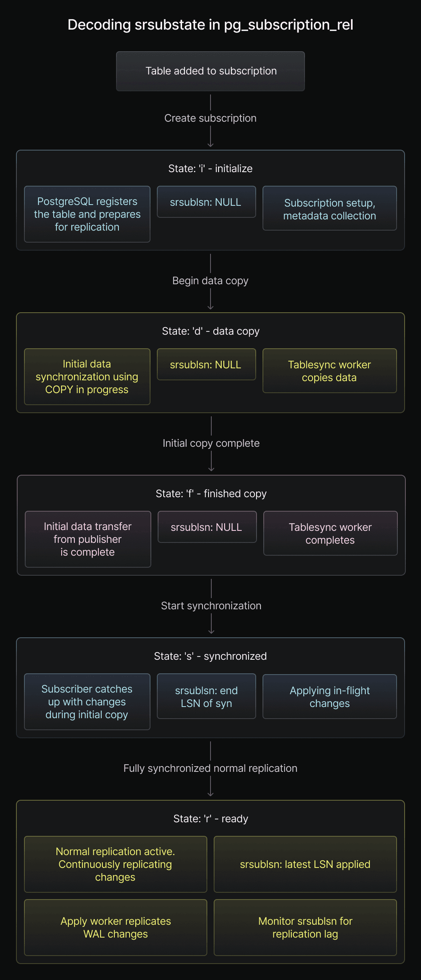Select the 'Subscriber catches up with changes' box
421x980 pixels.
(x=87, y=702)
